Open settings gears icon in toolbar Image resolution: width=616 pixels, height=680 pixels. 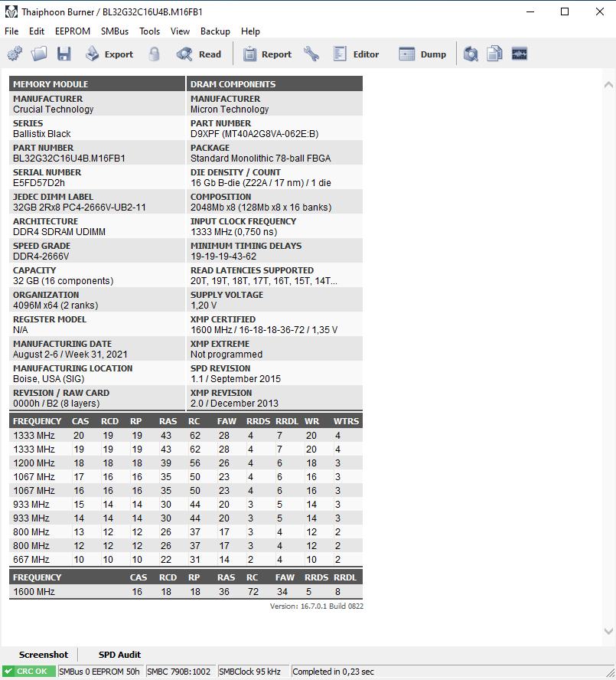click(x=15, y=54)
